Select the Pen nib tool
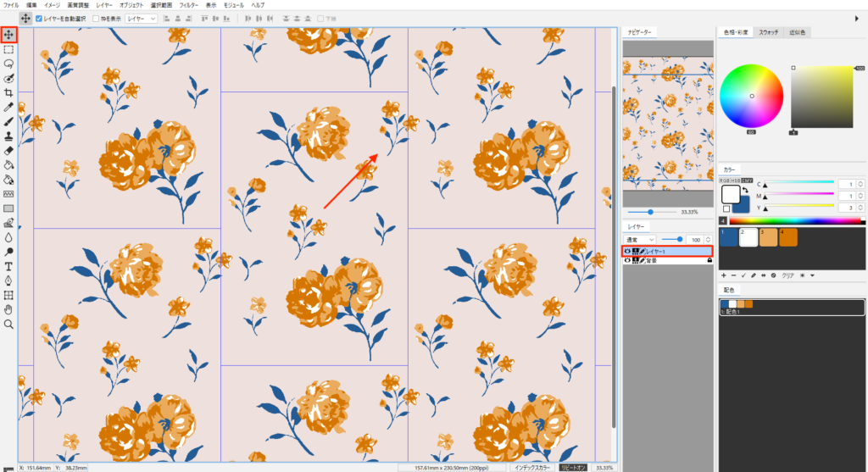The height and width of the screenshot is (472, 868). tap(8, 280)
